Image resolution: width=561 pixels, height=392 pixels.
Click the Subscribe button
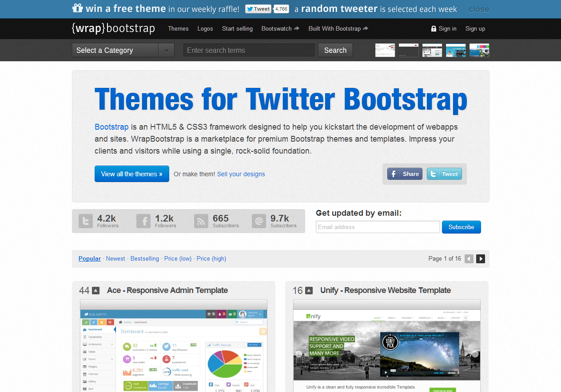pyautogui.click(x=462, y=227)
